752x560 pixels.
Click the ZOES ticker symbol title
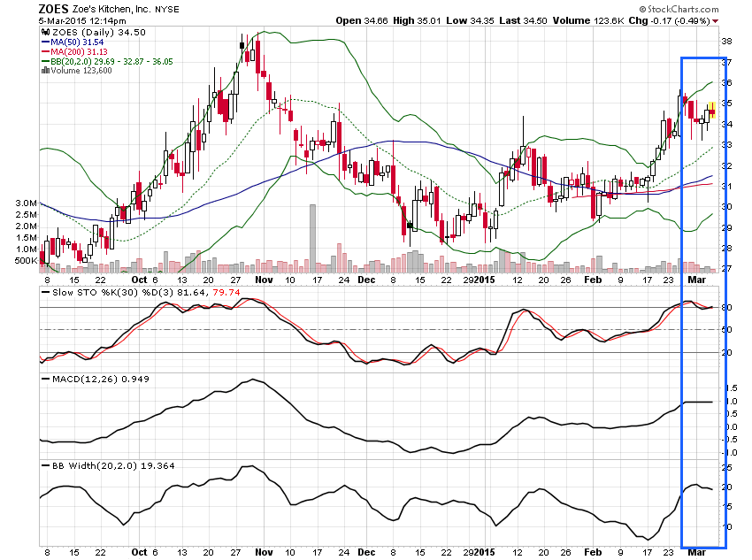click(54, 9)
